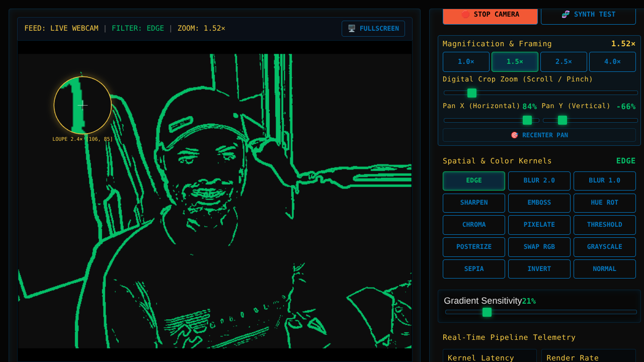This screenshot has width=644, height=362.
Task: Click the Pan Y vertical slider handle
Action: coord(562,120)
